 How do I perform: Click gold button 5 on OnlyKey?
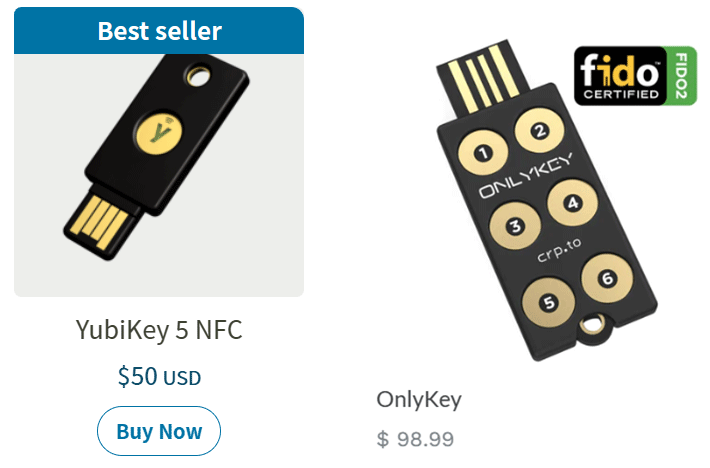click(x=548, y=302)
